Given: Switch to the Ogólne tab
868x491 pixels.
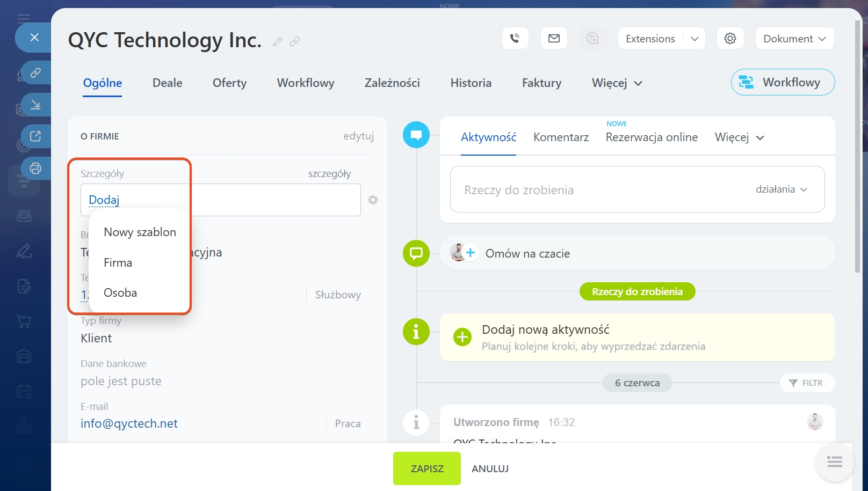Looking at the screenshot, I should click(103, 83).
